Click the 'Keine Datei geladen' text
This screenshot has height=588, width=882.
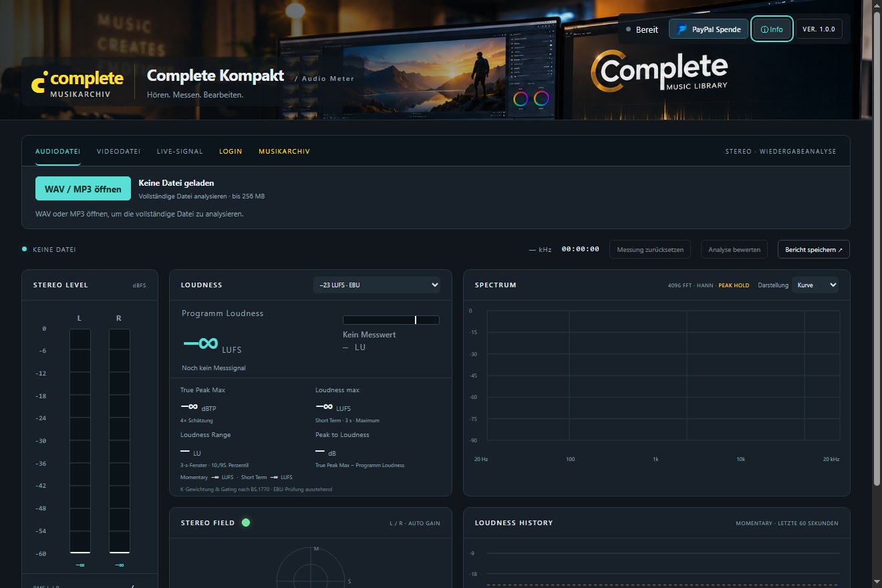click(x=176, y=183)
